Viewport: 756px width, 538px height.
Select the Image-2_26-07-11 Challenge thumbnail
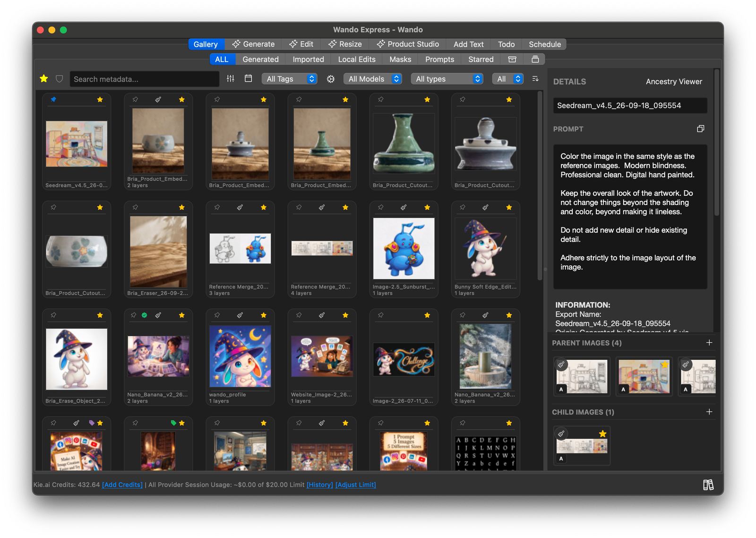404,360
